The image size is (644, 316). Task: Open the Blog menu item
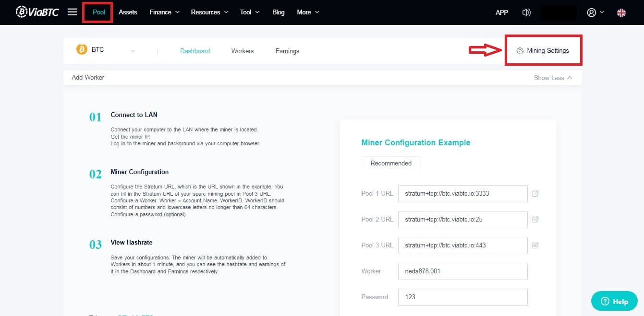pos(279,12)
